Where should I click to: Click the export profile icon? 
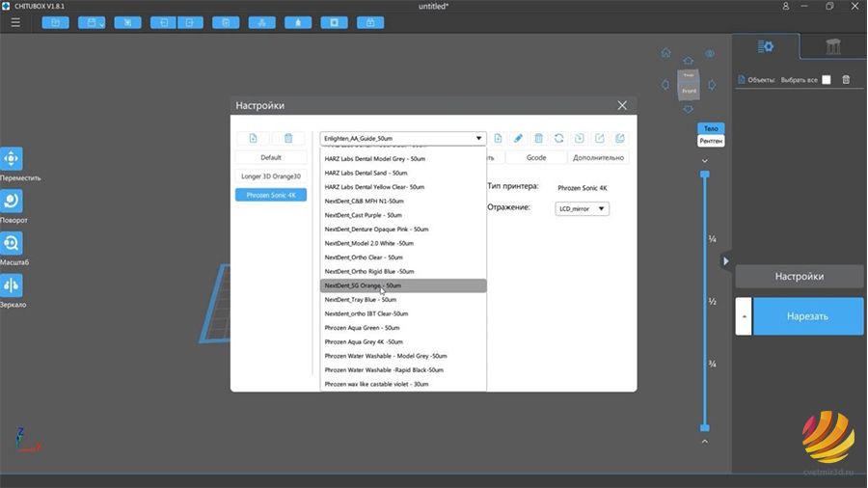coord(600,138)
